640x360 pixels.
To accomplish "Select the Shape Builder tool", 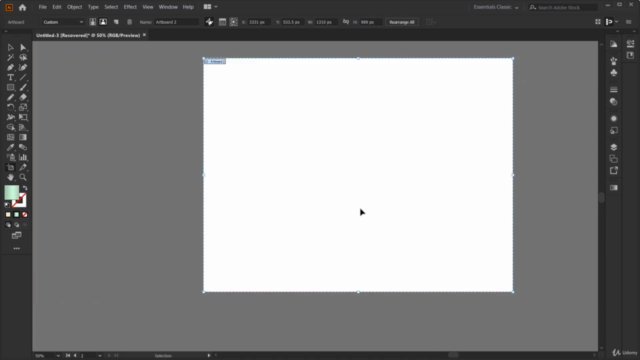I will 11,127.
